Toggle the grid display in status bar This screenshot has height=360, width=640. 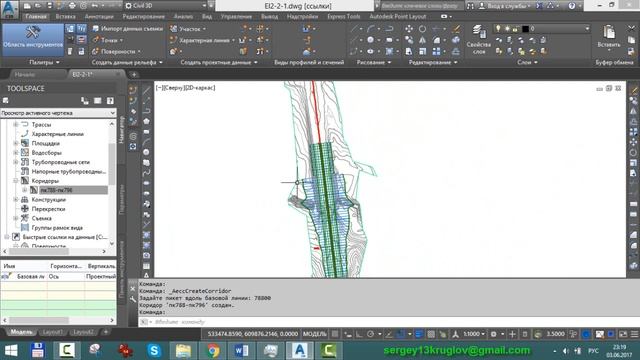(x=335, y=334)
